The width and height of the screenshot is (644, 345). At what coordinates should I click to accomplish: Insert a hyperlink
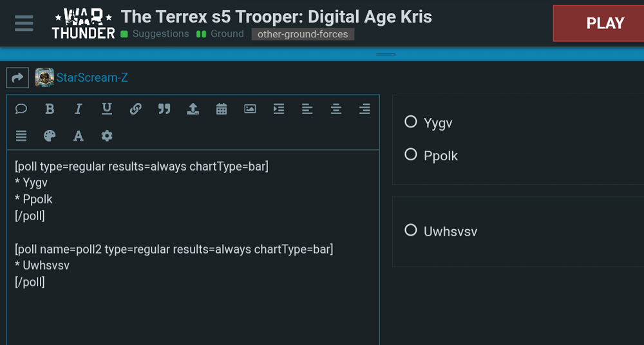click(135, 109)
